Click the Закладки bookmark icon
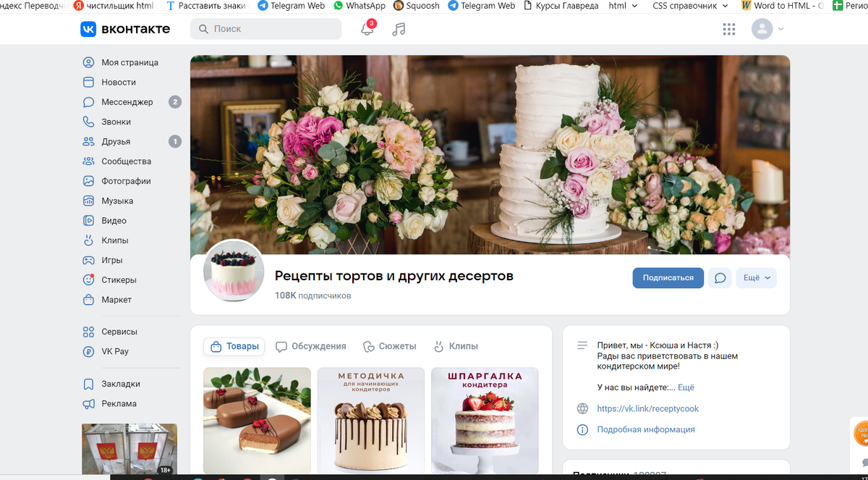The image size is (868, 480). click(88, 384)
